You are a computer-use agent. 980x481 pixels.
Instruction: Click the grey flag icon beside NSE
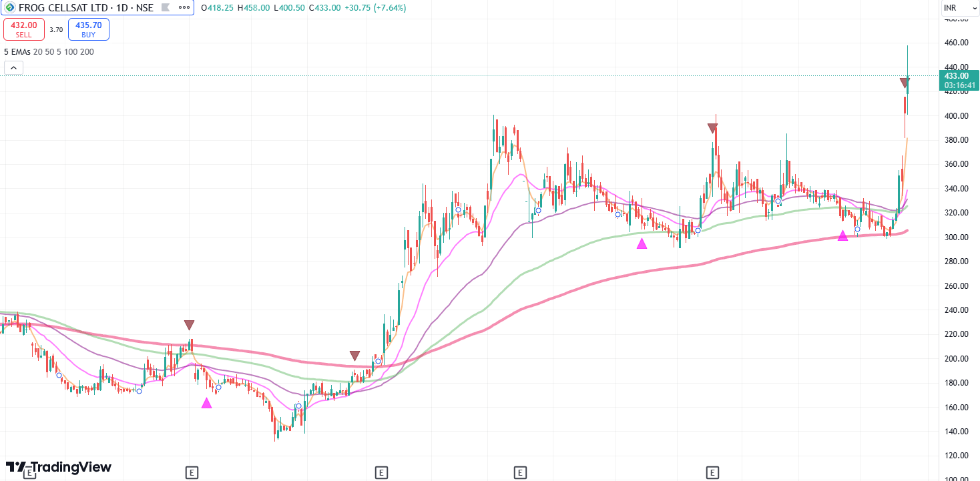click(x=166, y=8)
